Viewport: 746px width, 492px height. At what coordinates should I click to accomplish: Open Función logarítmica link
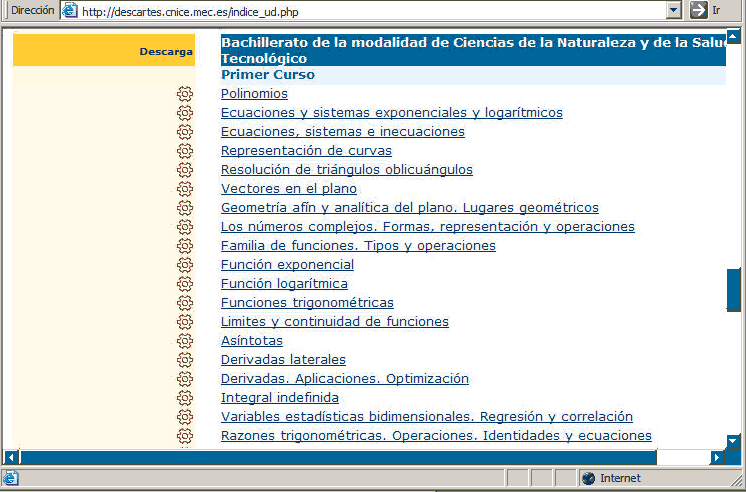coord(284,284)
